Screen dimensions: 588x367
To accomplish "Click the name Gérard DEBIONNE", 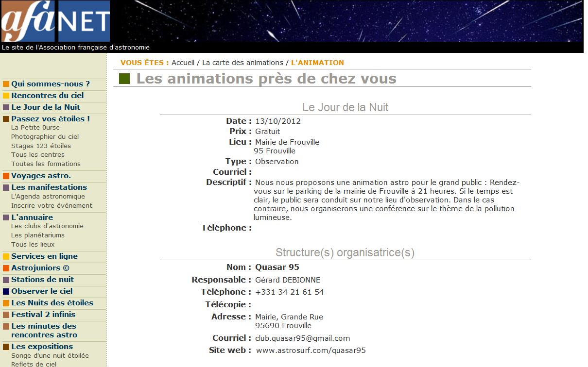I will 288,280.
